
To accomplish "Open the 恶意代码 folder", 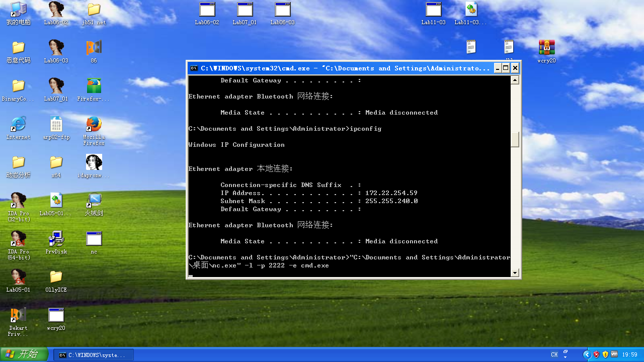I will 18,52.
